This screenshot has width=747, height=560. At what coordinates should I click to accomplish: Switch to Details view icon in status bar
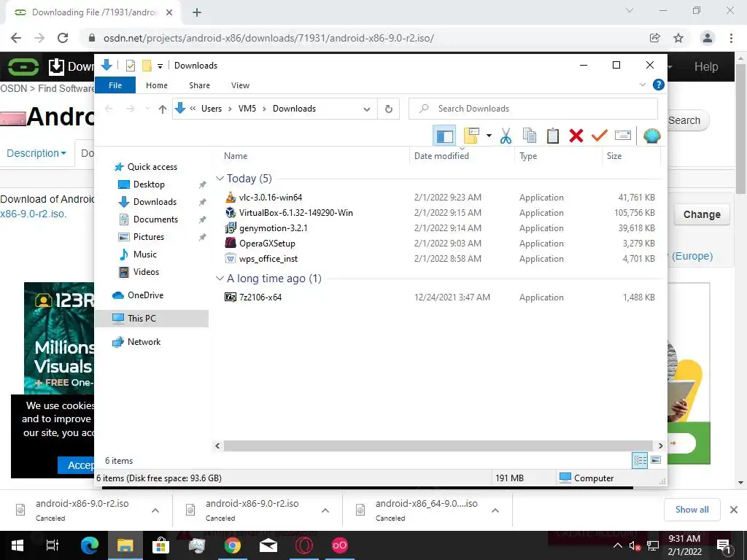click(640, 461)
